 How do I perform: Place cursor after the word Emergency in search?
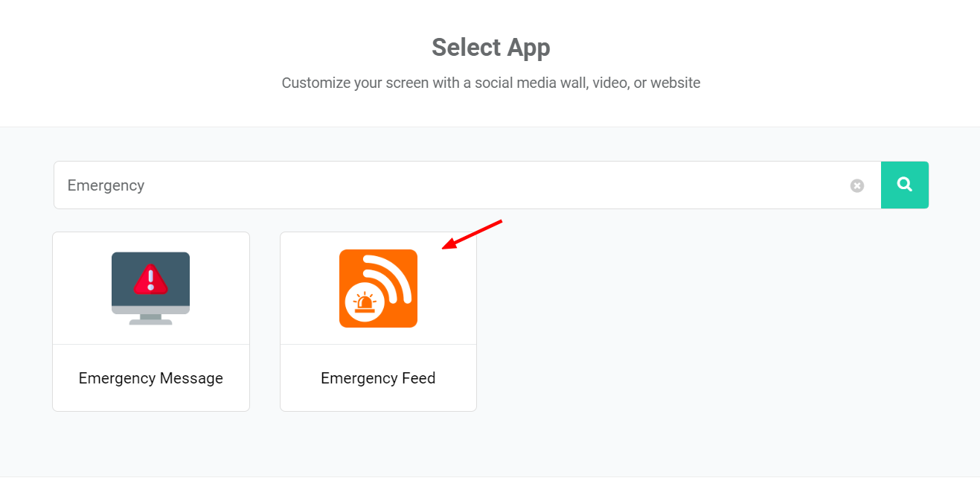pos(146,185)
